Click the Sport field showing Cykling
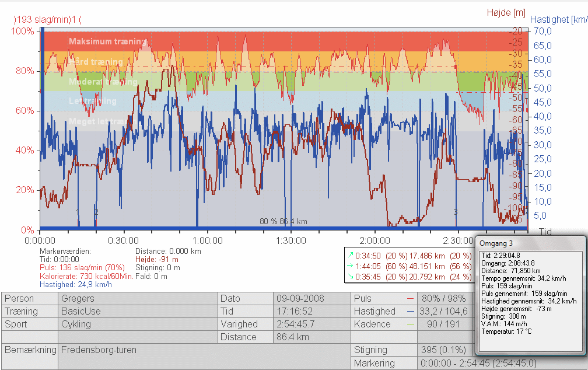 138,324
